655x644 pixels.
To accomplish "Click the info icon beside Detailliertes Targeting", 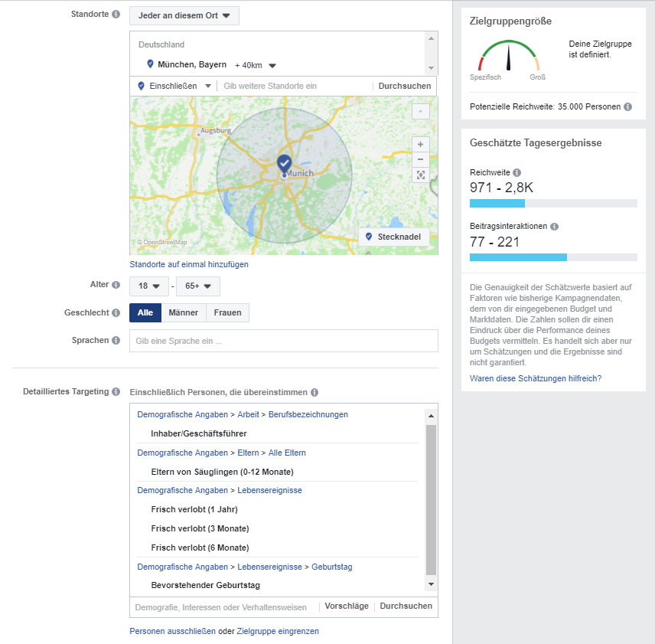I will 116,392.
